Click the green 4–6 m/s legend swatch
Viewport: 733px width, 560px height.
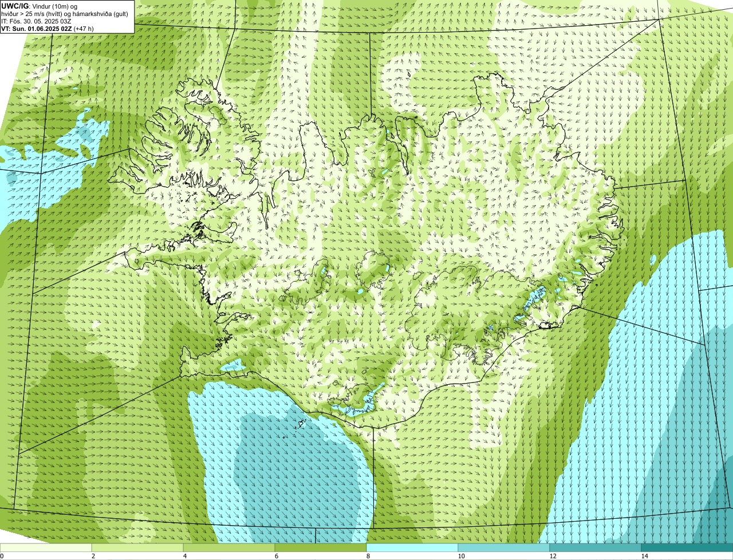point(229,548)
